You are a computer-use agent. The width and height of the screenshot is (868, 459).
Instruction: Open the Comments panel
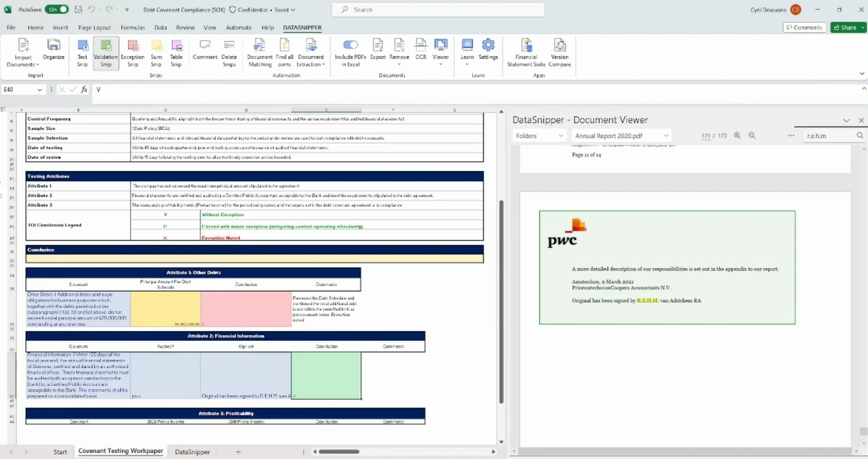[x=804, y=27]
